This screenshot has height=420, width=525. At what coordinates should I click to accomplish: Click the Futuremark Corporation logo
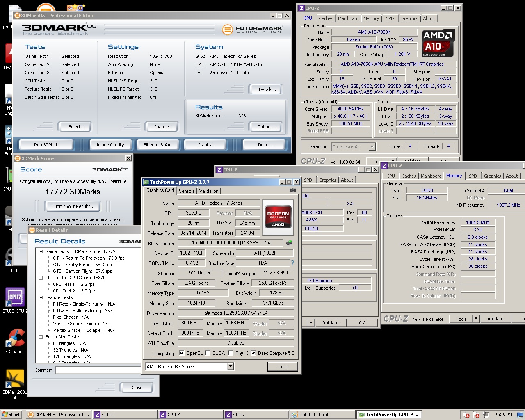pyautogui.click(x=253, y=30)
